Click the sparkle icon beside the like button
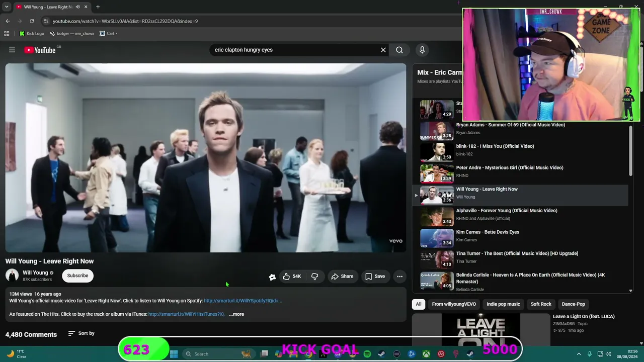The image size is (644, 362). [272, 277]
